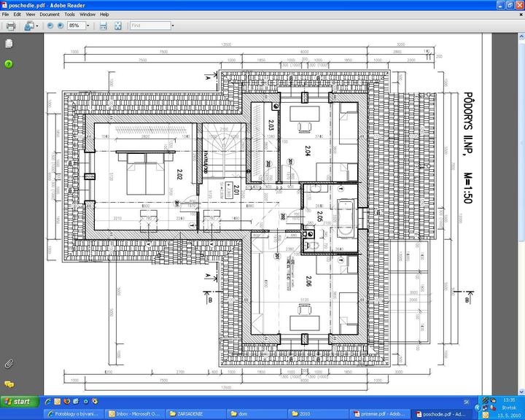Viewport: 525px width, 420px height.
Task: Expand the 85% zoom level dropdown
Action: coord(87,26)
